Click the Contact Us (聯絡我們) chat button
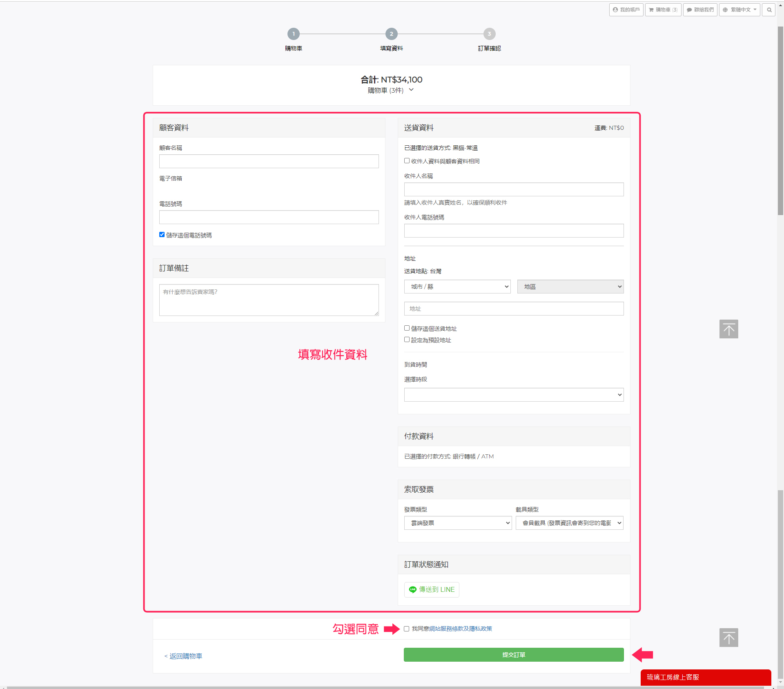 [x=700, y=10]
